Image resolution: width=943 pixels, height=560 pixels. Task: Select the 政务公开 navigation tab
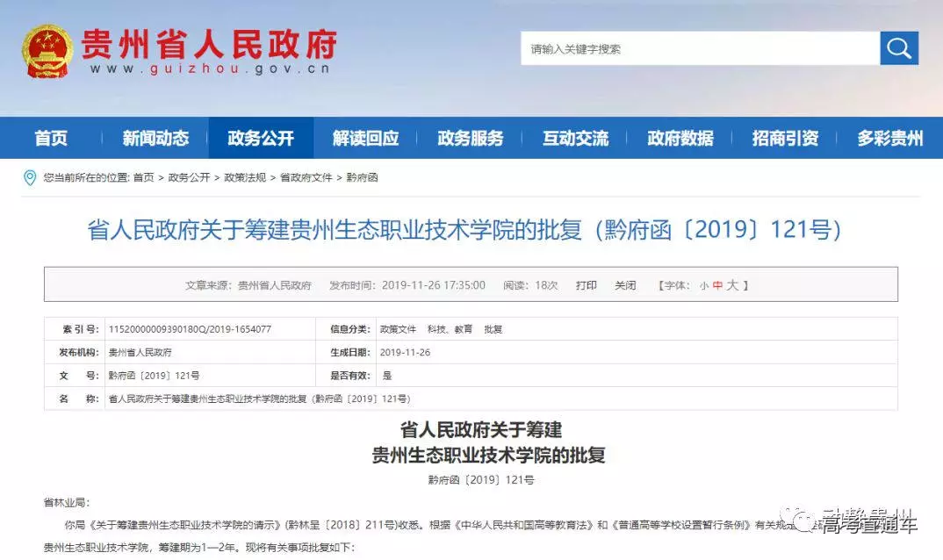[261, 139]
